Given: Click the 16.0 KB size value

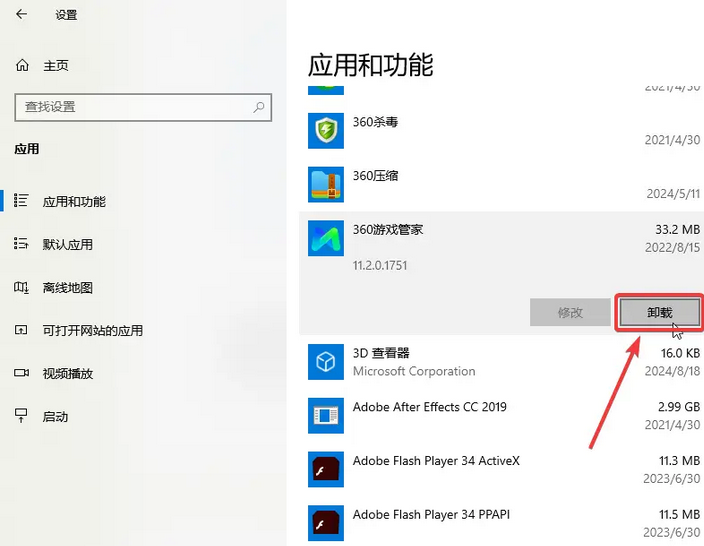Looking at the screenshot, I should pos(680,353).
